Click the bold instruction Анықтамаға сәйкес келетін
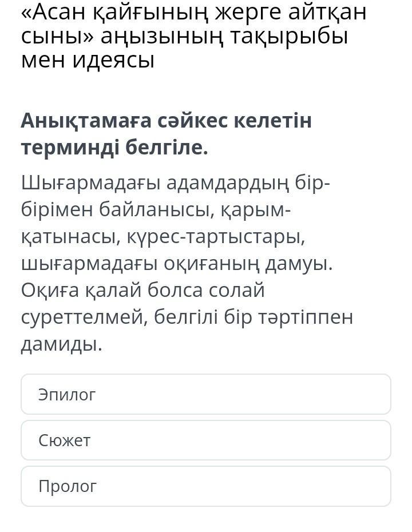 [x=167, y=121]
